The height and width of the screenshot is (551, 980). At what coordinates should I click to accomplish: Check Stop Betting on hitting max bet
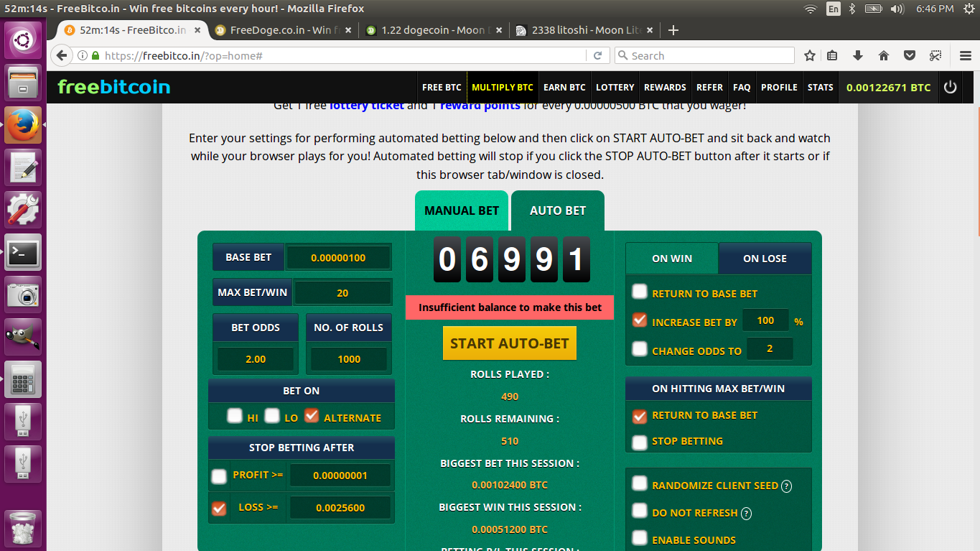point(640,443)
